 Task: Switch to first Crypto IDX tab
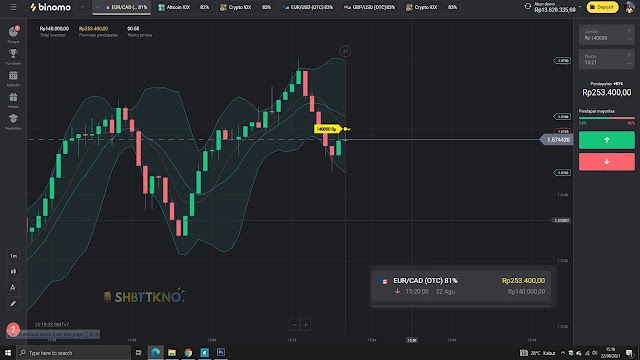tap(245, 7)
